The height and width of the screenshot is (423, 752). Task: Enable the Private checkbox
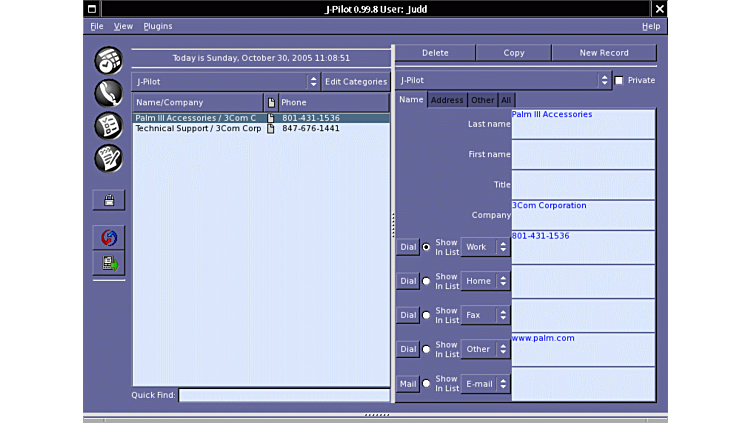pos(619,80)
